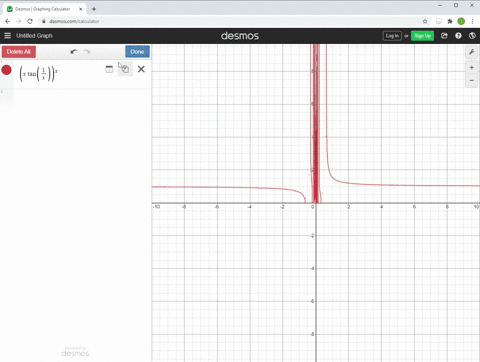Go back in browser
The image size is (480, 362).
click(8, 21)
